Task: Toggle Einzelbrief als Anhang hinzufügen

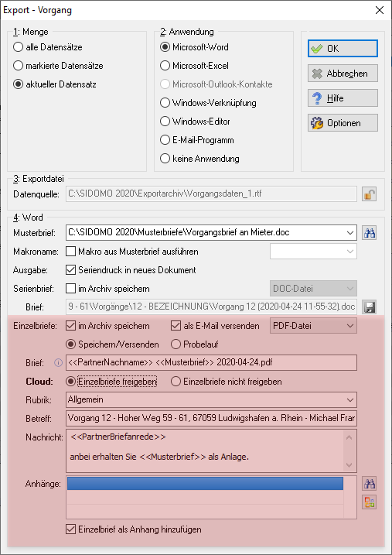Action: click(x=70, y=529)
